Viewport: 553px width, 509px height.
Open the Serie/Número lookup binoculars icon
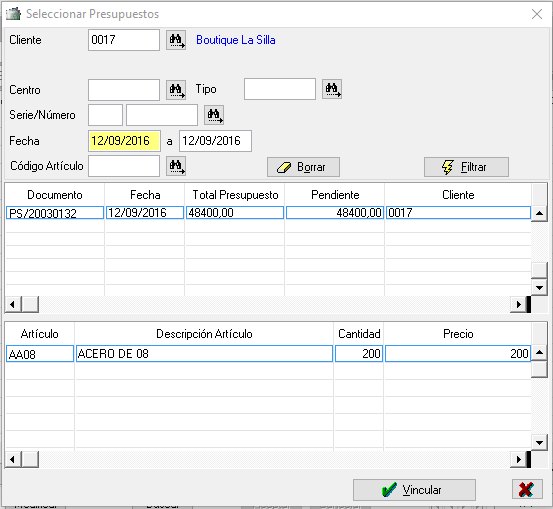(214, 115)
